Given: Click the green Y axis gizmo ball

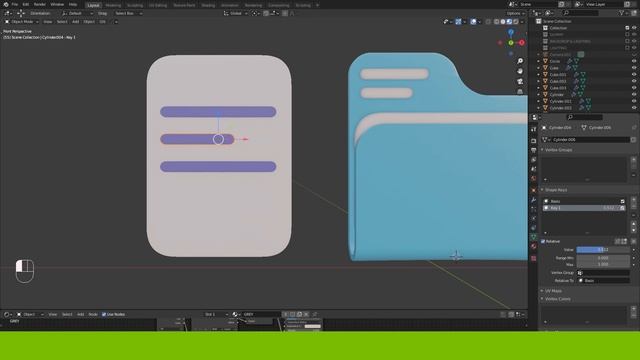Looking at the screenshot, I should coord(511,42).
